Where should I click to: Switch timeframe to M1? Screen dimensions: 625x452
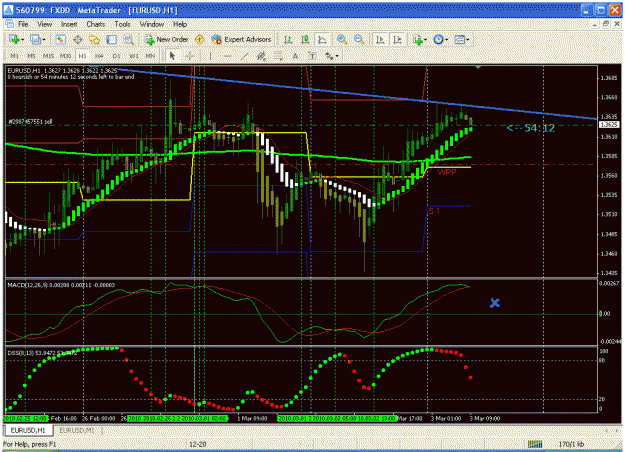point(14,56)
